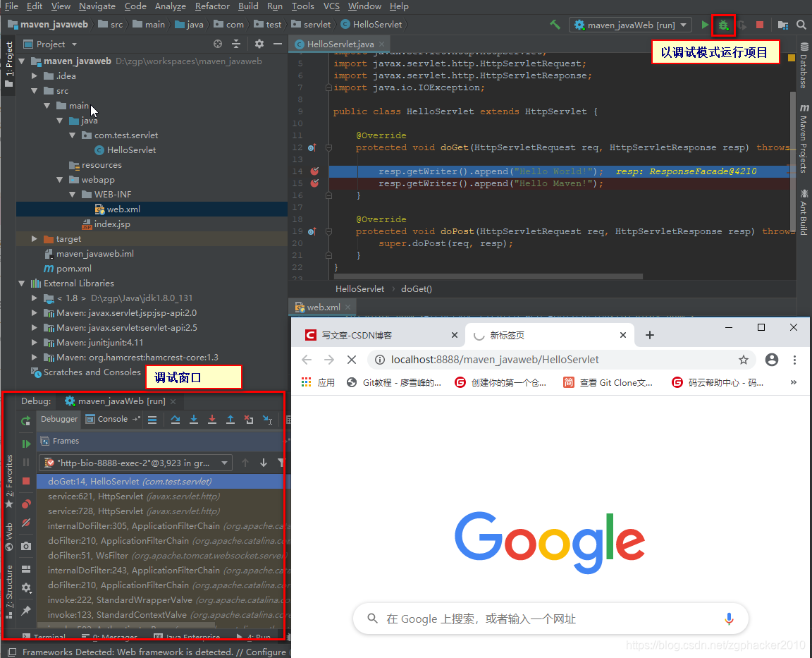The height and width of the screenshot is (658, 812).
Task: Click Show Execution Point icon
Action: coord(152,420)
